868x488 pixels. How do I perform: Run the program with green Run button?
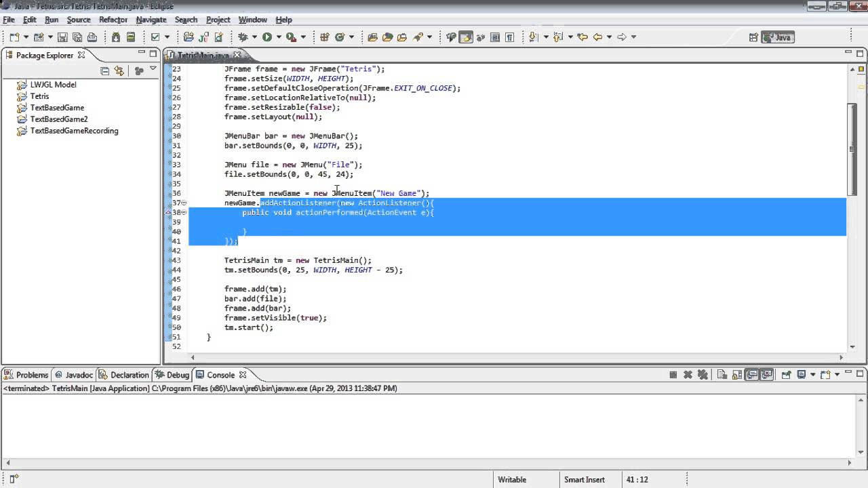[x=267, y=37]
